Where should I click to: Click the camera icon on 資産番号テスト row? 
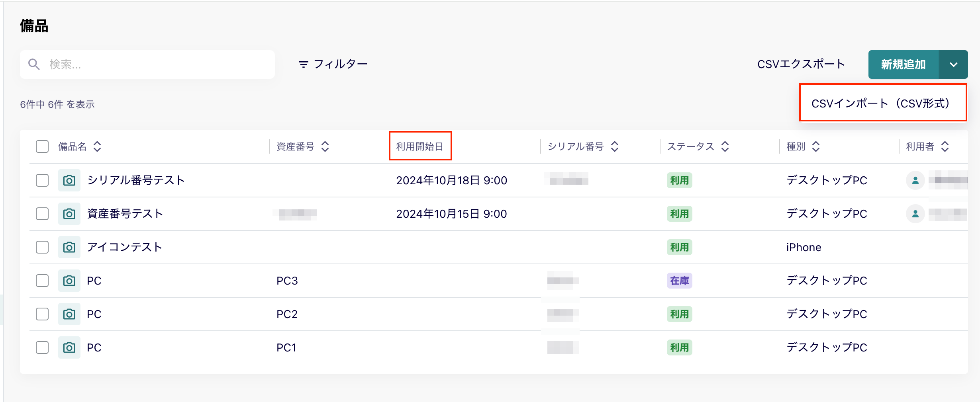69,214
